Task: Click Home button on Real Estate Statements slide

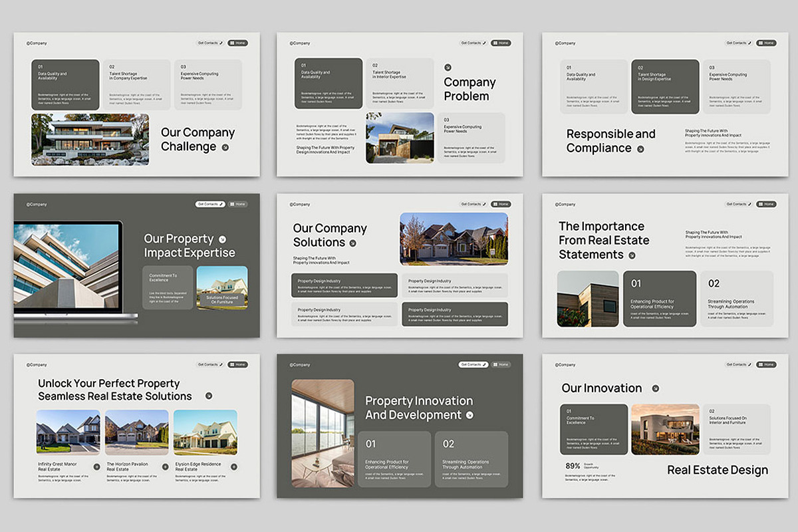Action: coord(766,204)
